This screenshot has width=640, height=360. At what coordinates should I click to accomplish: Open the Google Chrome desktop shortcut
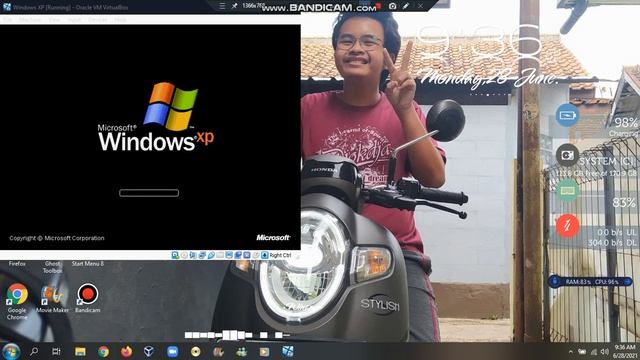pos(17,301)
